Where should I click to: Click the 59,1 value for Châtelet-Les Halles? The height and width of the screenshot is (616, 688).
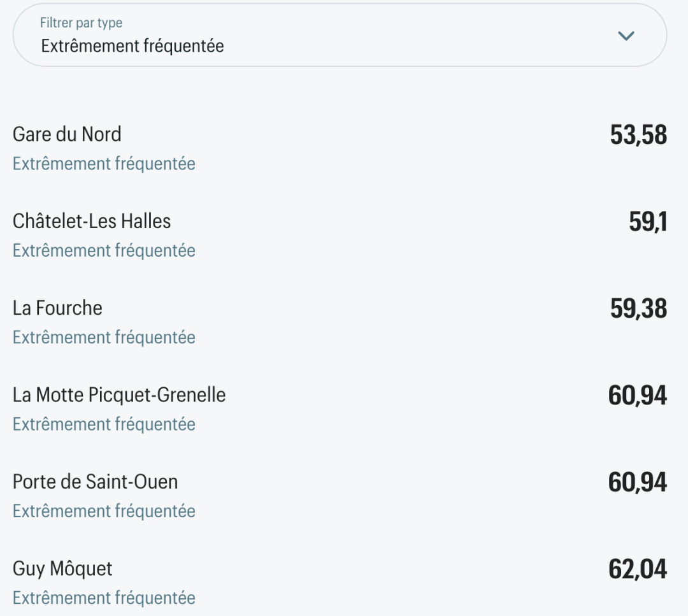tap(648, 222)
